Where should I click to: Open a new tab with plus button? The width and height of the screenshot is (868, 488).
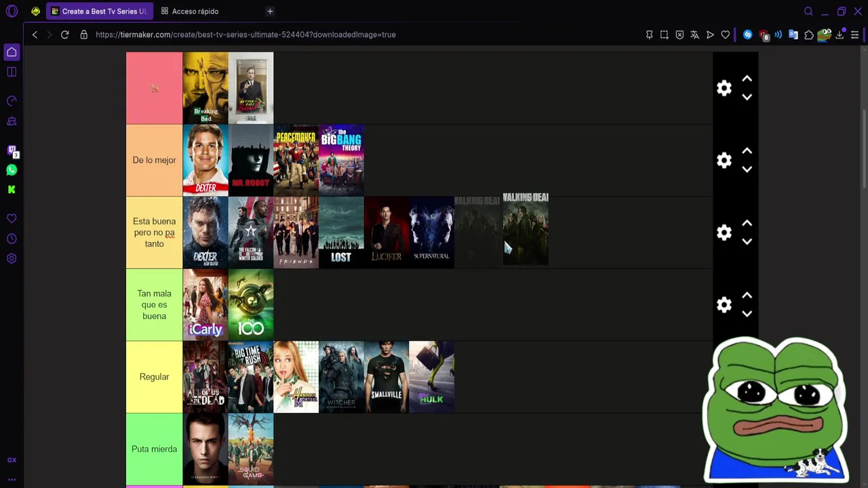click(270, 12)
